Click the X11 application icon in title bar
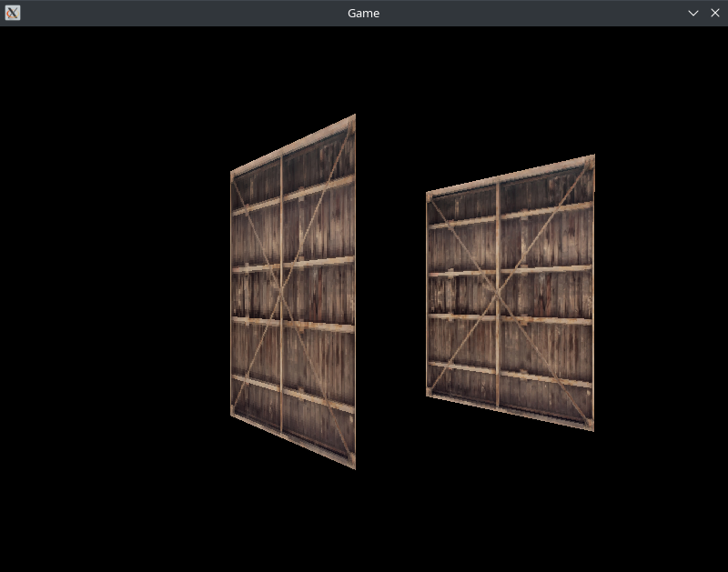This screenshot has height=572, width=728. pyautogui.click(x=12, y=13)
